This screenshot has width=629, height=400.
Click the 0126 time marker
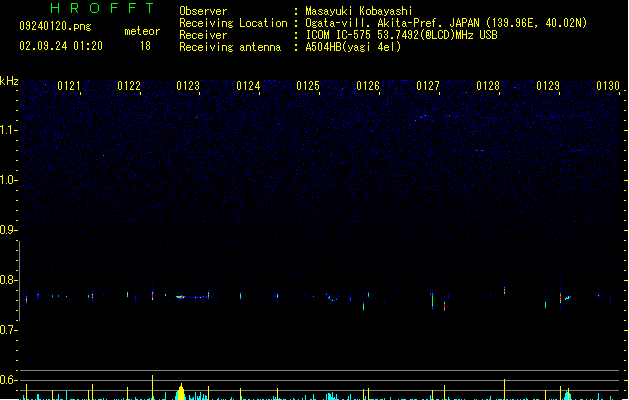368,86
